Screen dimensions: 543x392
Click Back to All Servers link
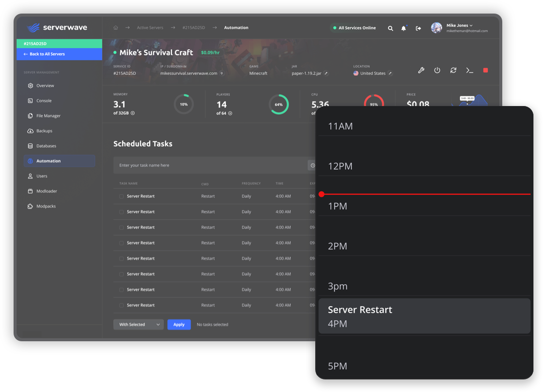pos(47,54)
